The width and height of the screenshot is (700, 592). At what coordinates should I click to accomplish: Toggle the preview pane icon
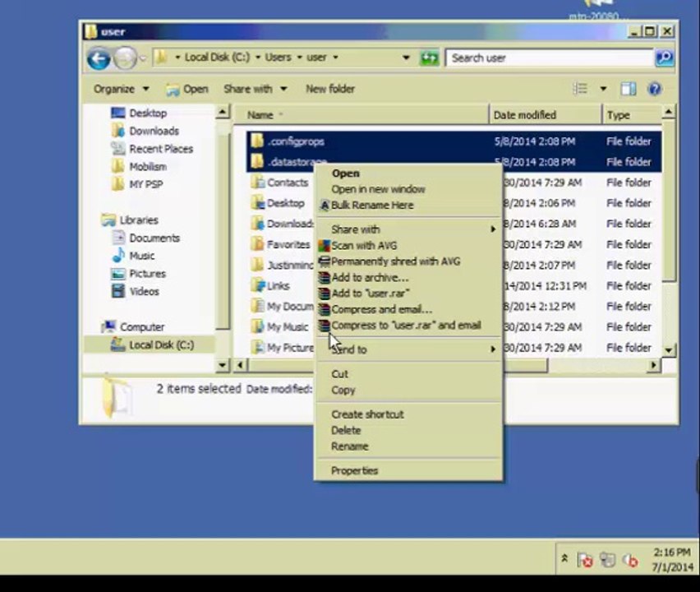(x=629, y=89)
